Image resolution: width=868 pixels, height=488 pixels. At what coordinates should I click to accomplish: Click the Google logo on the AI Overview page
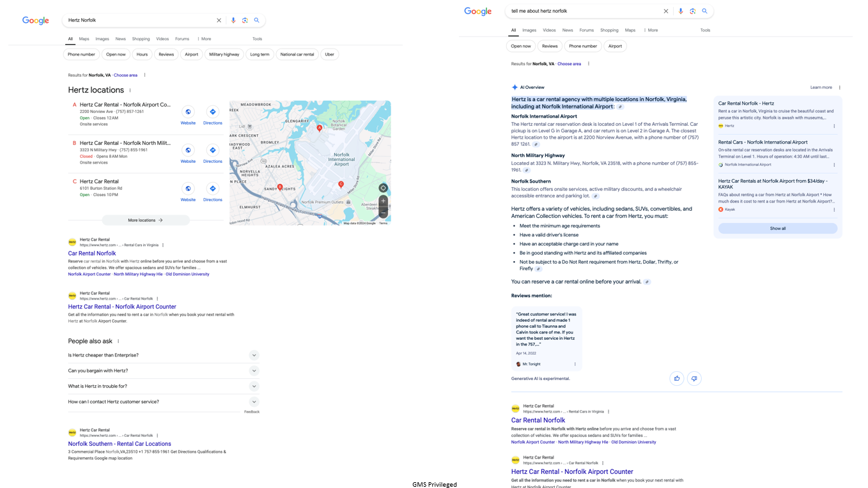[x=478, y=11]
